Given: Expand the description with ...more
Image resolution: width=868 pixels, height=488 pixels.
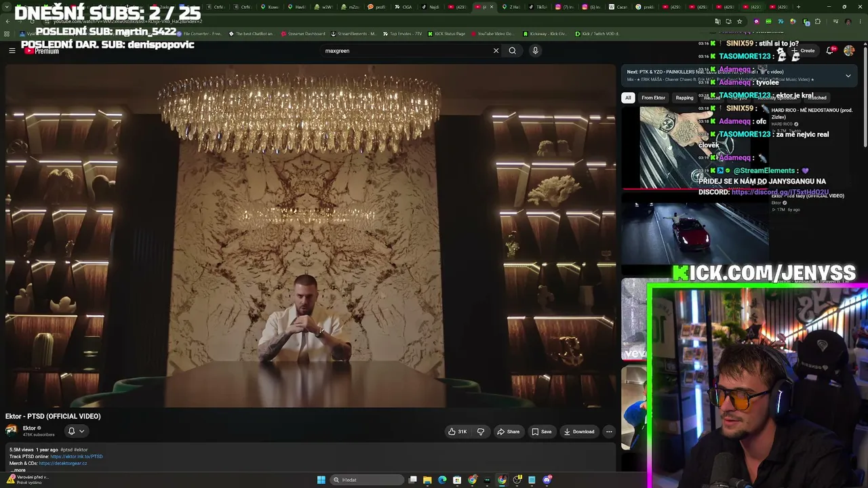Looking at the screenshot, I should tap(18, 470).
